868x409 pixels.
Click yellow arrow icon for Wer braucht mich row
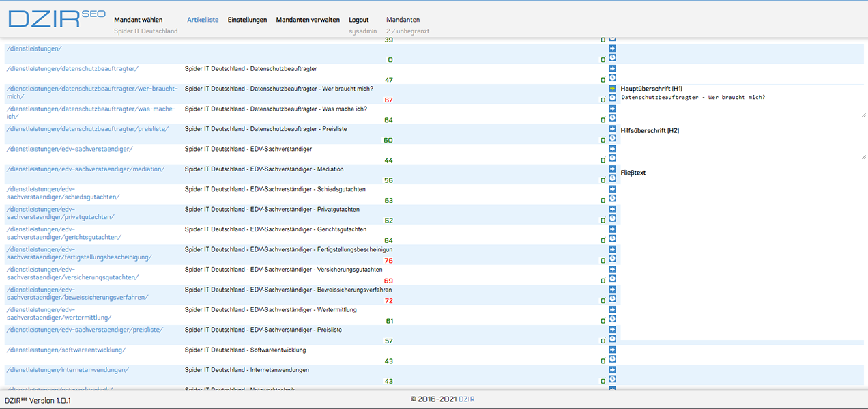click(612, 89)
